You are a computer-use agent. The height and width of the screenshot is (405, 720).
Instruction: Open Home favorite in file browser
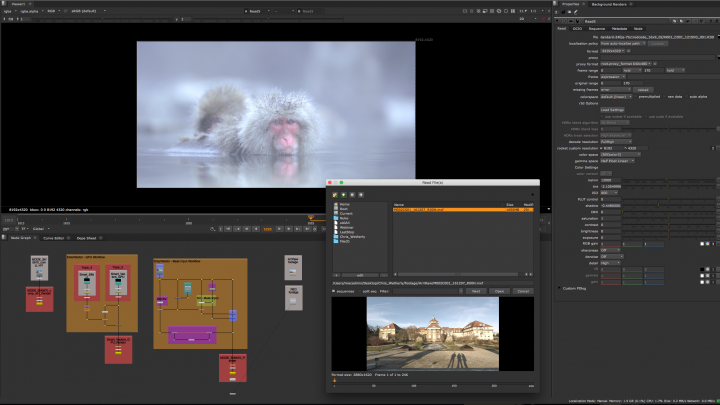pos(342,204)
